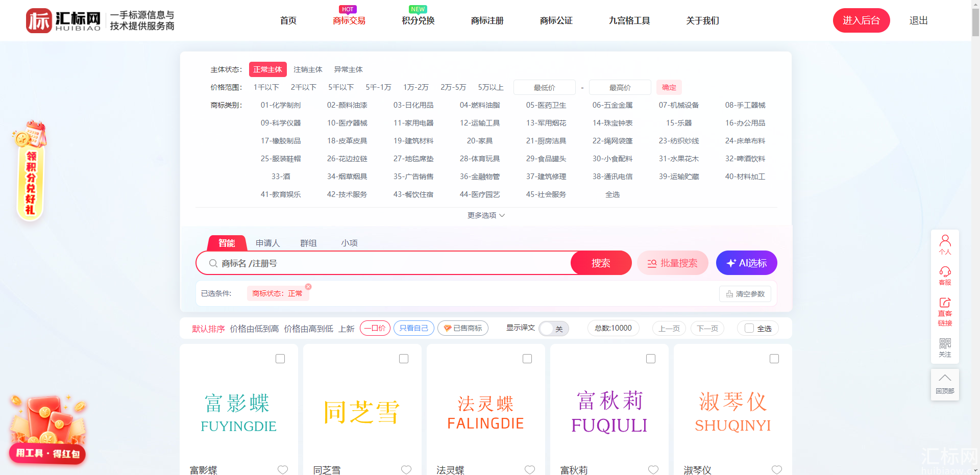Click the AI选标 button
This screenshot has height=475, width=980.
tap(746, 263)
